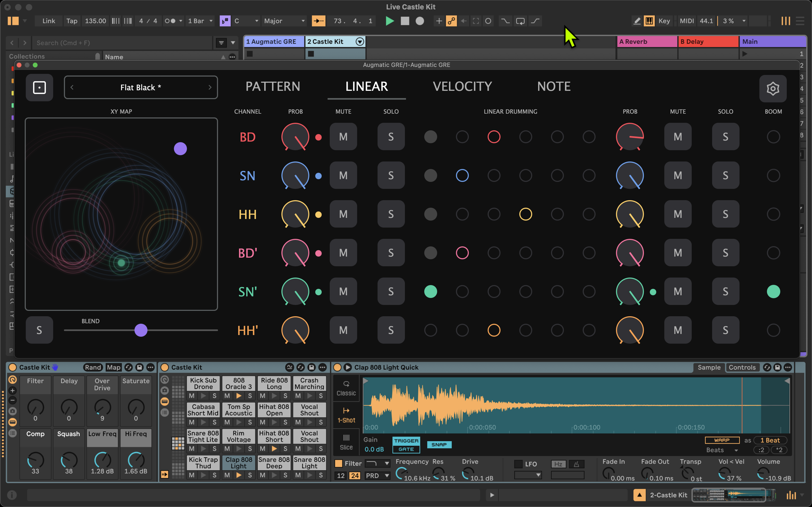812x507 pixels.
Task: Enable the Filter section checkbox in the sampler
Action: coord(339,463)
